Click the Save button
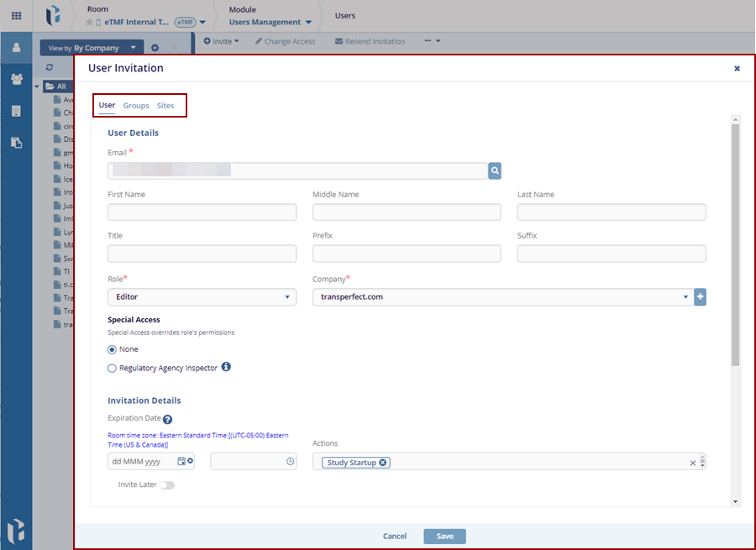 tap(444, 536)
